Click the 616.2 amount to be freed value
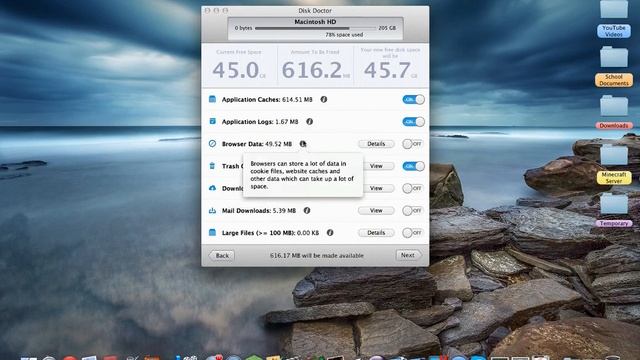640x360 pixels. coord(312,70)
